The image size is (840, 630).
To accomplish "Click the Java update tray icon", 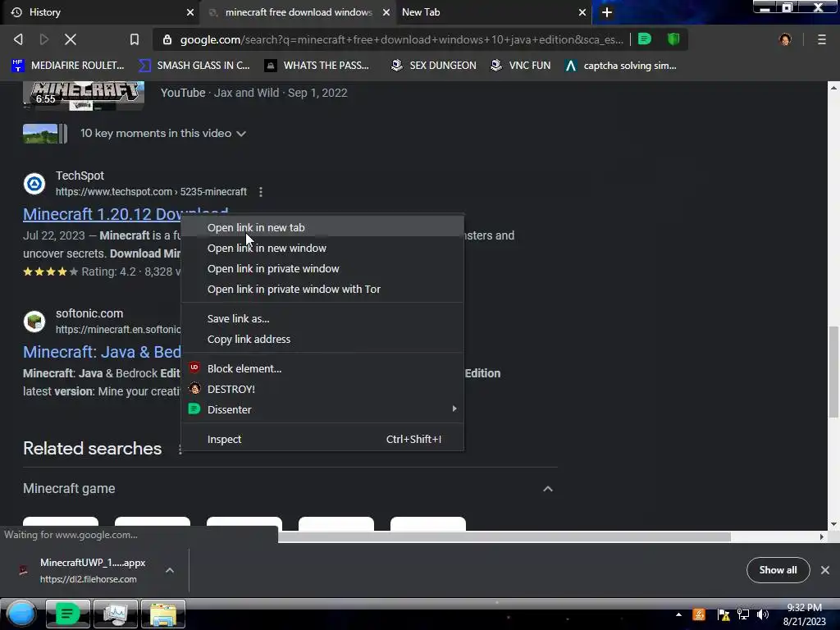I will [x=699, y=614].
